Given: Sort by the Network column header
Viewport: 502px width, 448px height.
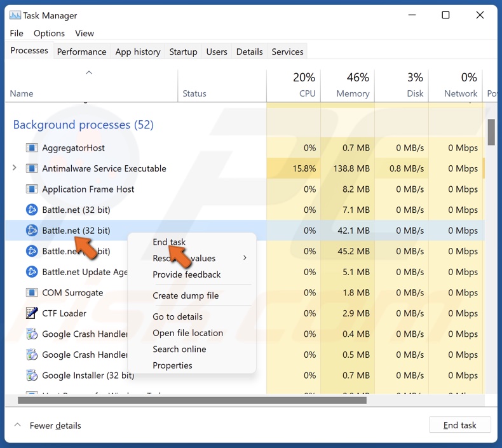Looking at the screenshot, I should (x=455, y=86).
